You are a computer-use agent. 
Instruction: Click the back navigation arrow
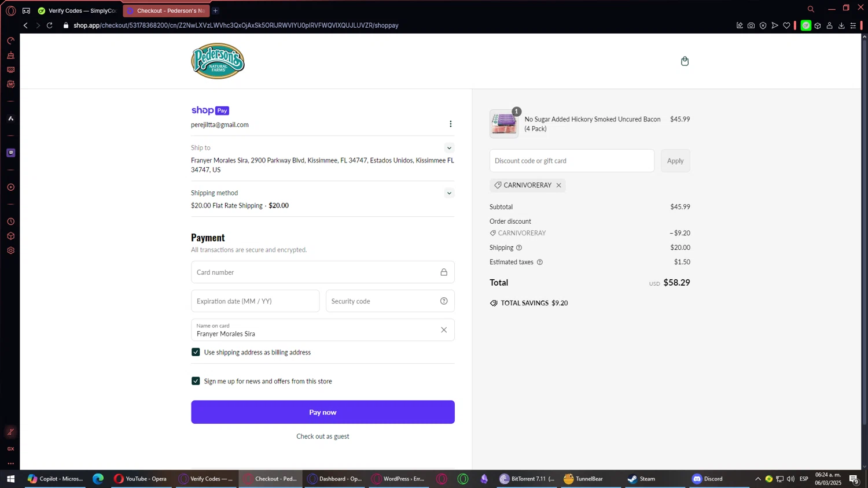pyautogui.click(x=25, y=25)
